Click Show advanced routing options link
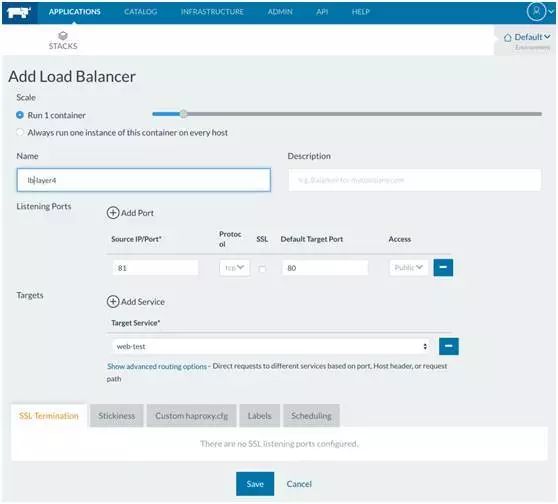The width and height of the screenshot is (558, 504). [x=157, y=366]
